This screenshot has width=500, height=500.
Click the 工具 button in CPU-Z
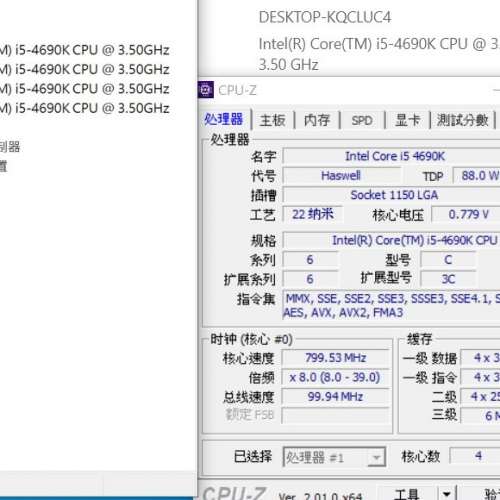point(406,494)
